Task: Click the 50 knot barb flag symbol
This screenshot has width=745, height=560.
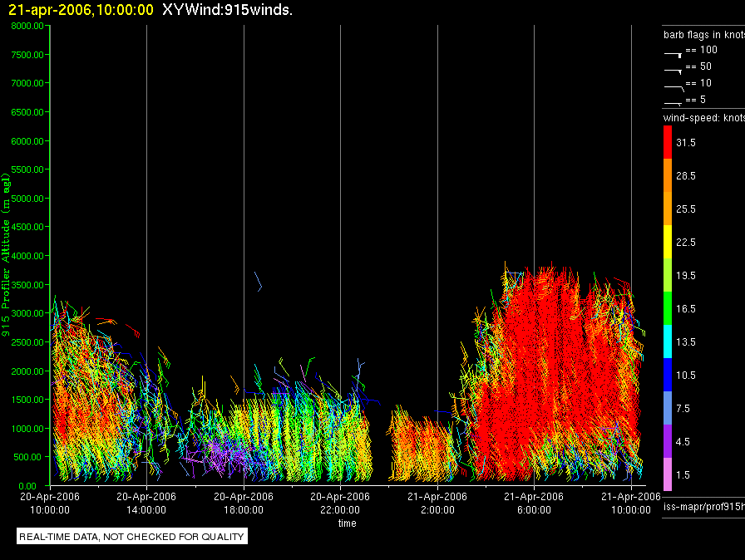Action: point(673,71)
